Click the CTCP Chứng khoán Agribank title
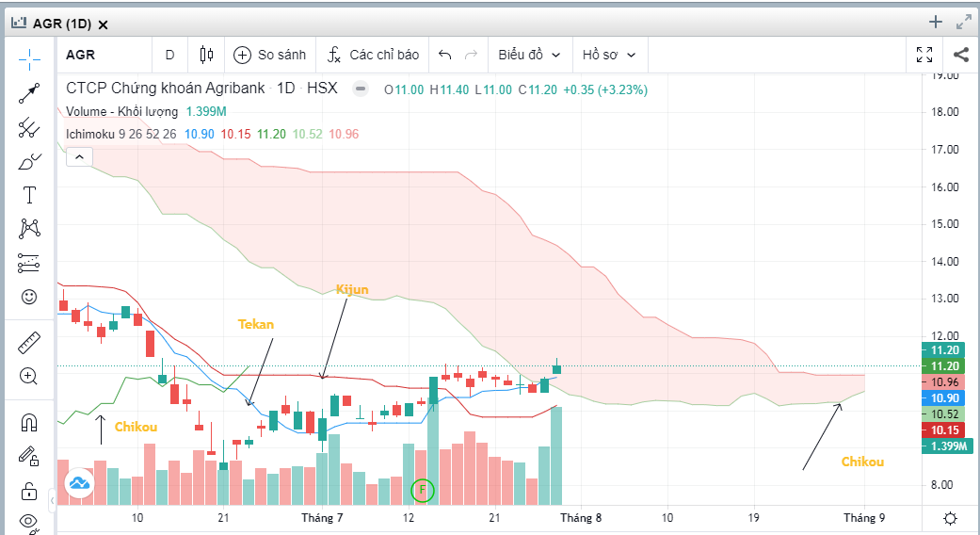Image resolution: width=980 pixels, height=535 pixels. click(x=166, y=89)
